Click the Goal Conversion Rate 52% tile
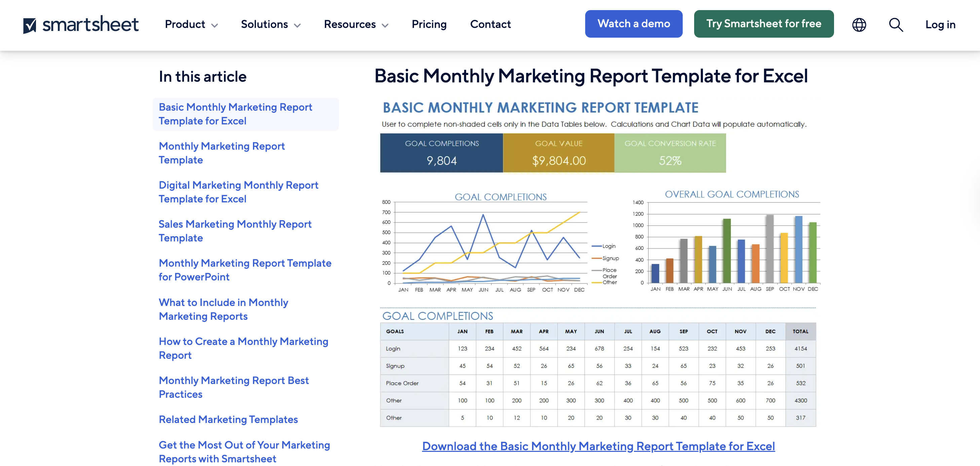The height and width of the screenshot is (466, 980). (x=670, y=153)
